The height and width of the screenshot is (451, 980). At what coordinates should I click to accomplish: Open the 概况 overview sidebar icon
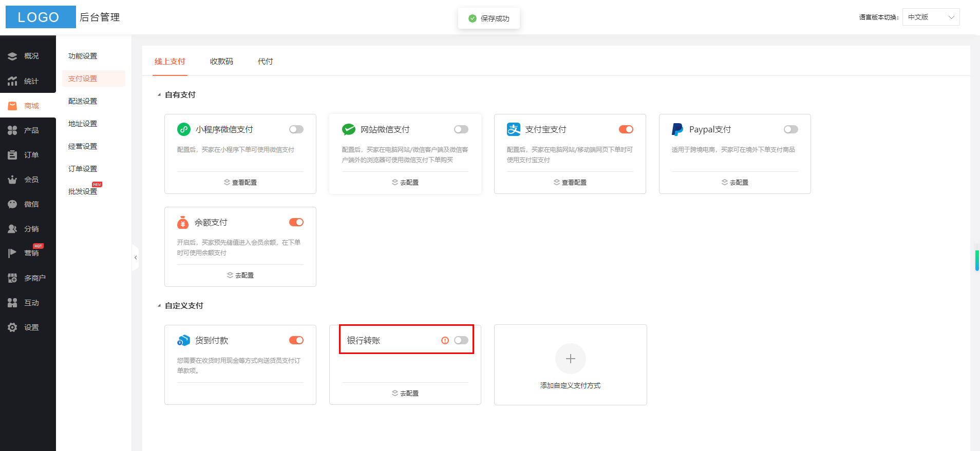[x=12, y=56]
